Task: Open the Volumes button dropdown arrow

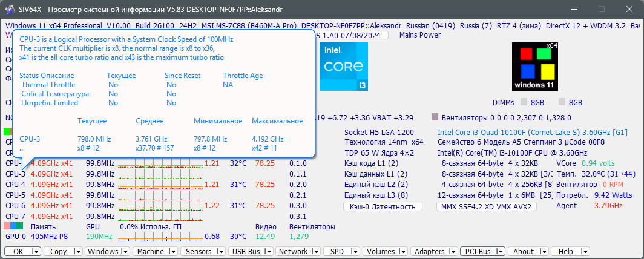Action: (402, 252)
